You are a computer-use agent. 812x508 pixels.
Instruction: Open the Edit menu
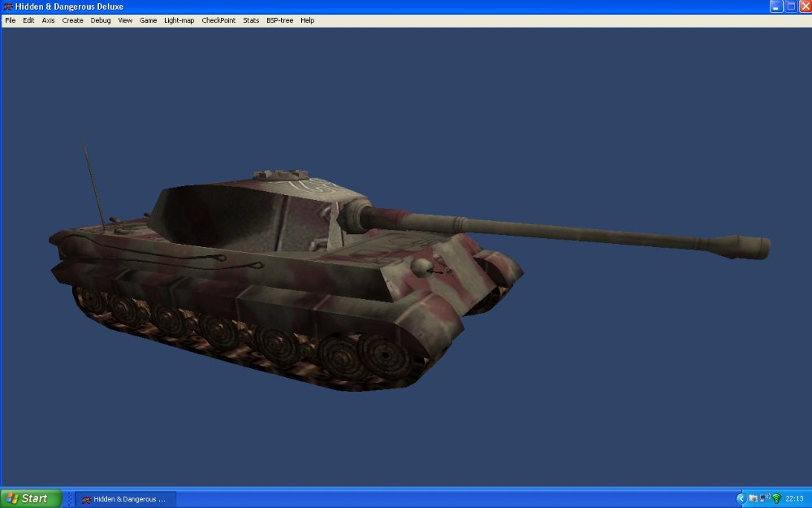tap(28, 20)
